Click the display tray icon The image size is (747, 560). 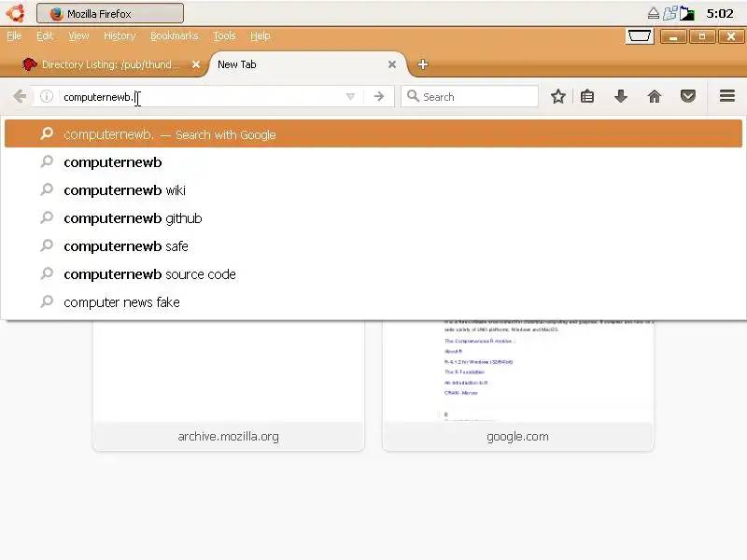tap(686, 13)
